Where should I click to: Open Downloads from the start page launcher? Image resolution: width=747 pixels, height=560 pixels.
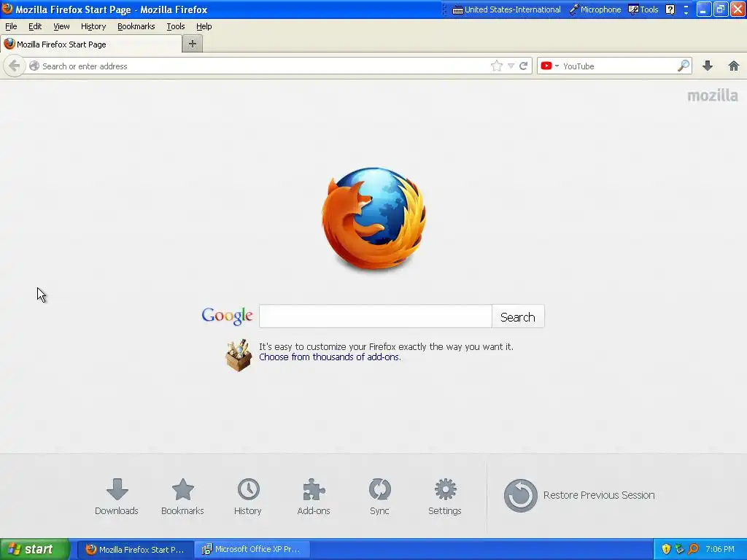[117, 497]
